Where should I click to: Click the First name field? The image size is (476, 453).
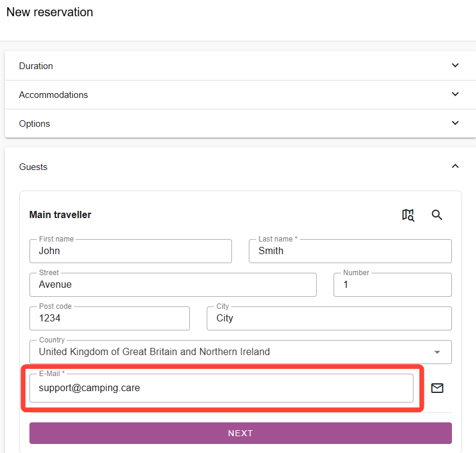(x=130, y=251)
